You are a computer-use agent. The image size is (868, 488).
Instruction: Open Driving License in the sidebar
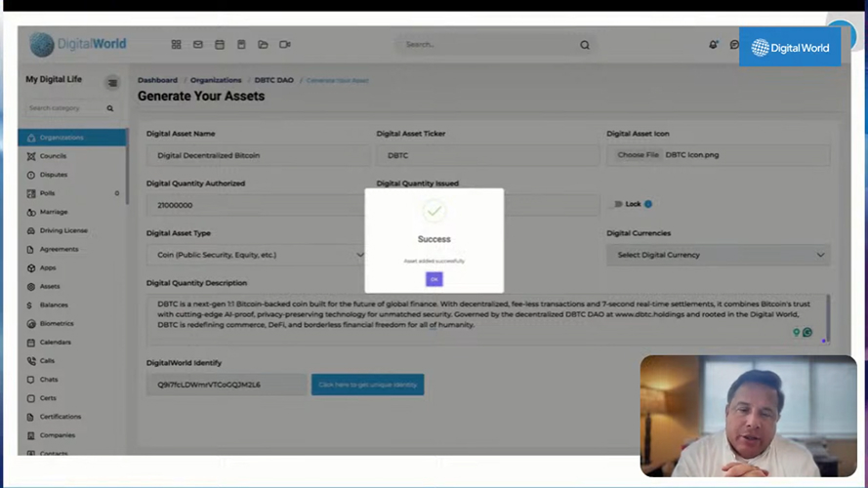pos(63,230)
